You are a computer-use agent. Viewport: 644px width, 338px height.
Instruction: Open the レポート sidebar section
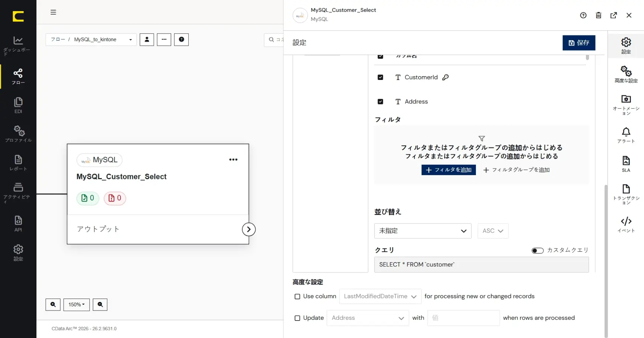coord(18,163)
